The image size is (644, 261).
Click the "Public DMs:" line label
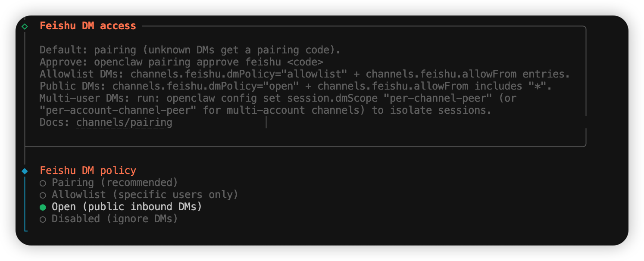[x=72, y=86]
